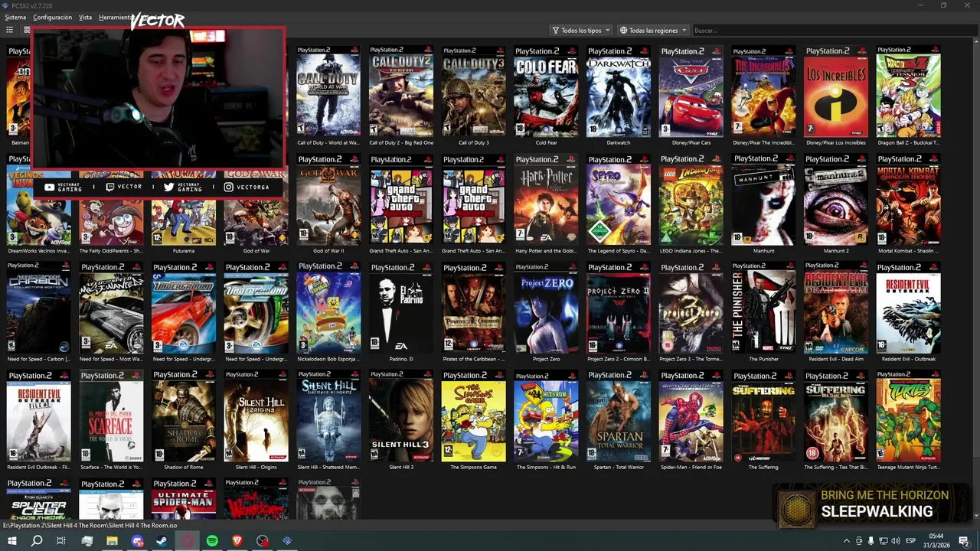Open the Sistema menu

tap(15, 17)
